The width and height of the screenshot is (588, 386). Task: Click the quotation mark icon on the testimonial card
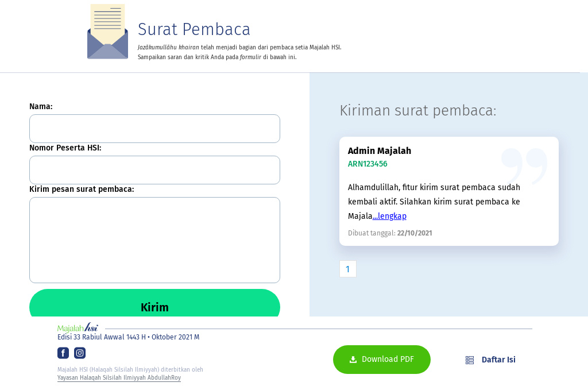tap(524, 166)
